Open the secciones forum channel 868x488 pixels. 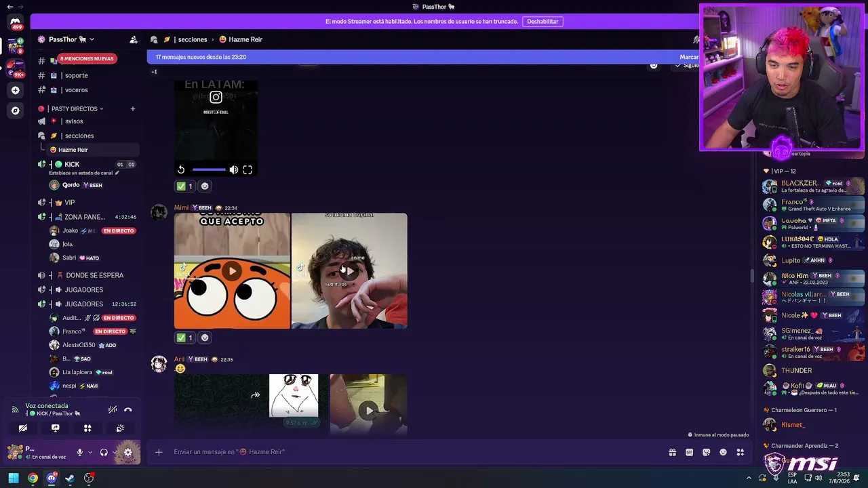coord(79,136)
